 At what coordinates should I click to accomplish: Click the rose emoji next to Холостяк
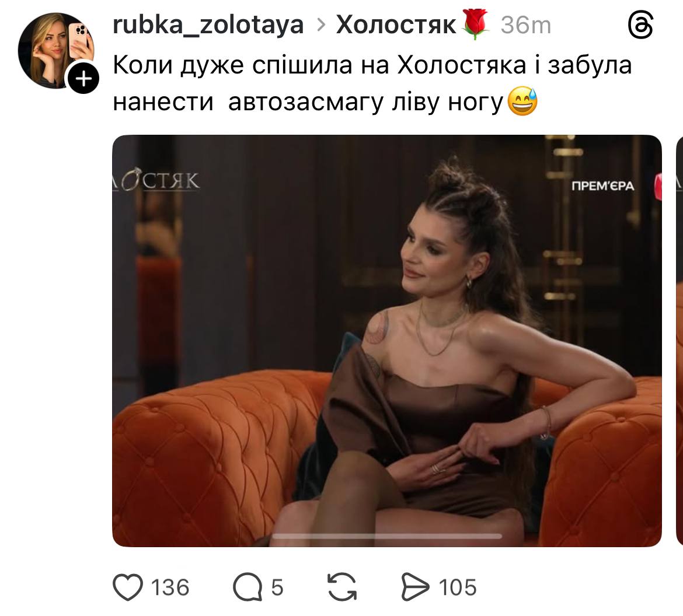[x=476, y=24]
